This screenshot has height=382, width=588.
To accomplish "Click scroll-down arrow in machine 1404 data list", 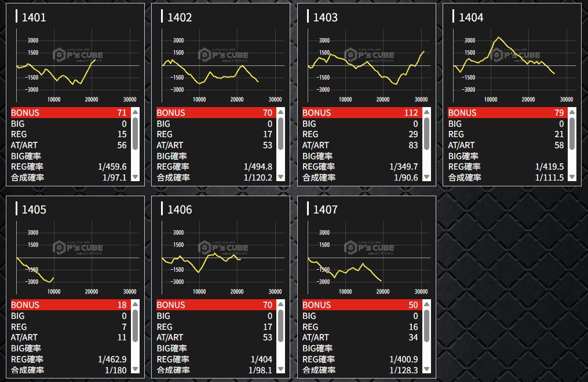I will pos(572,177).
